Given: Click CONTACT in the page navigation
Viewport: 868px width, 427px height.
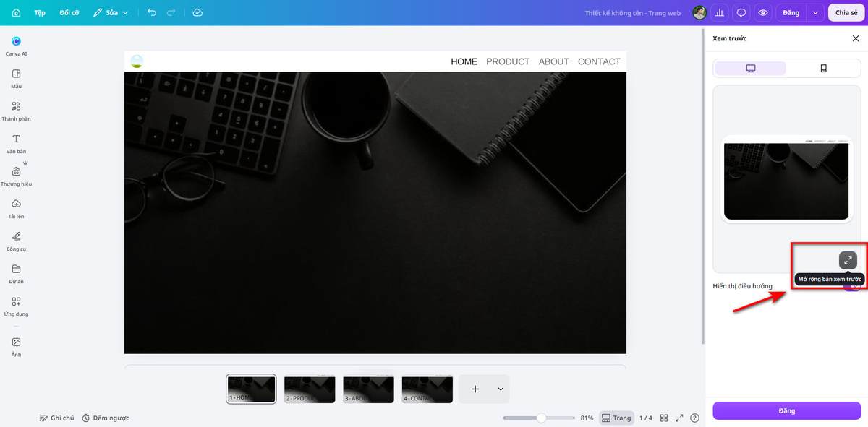Looking at the screenshot, I should (x=599, y=61).
